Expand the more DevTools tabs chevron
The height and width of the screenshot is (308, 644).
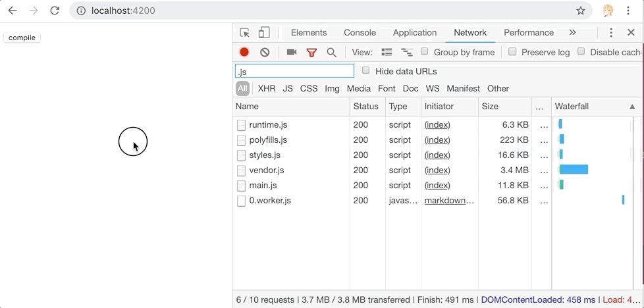(x=572, y=32)
